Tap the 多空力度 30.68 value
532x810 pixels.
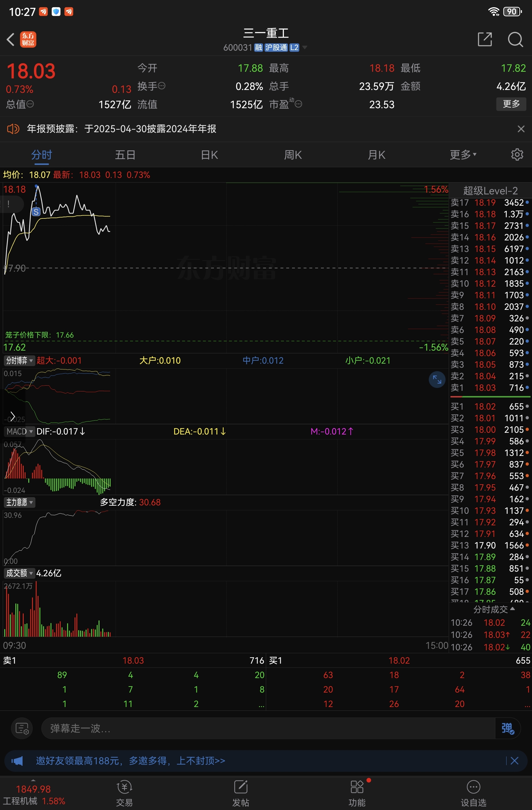[x=150, y=502]
